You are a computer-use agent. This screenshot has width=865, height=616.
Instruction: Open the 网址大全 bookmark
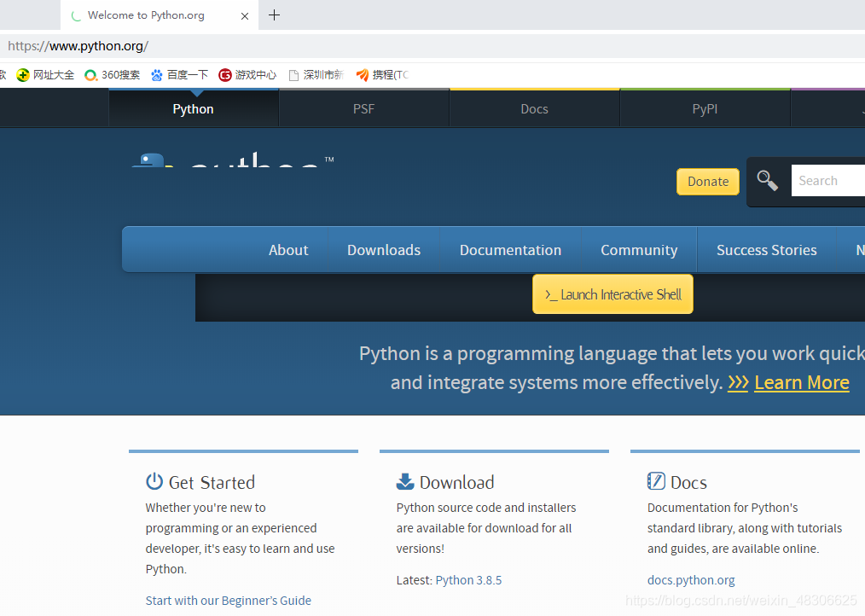pos(46,75)
